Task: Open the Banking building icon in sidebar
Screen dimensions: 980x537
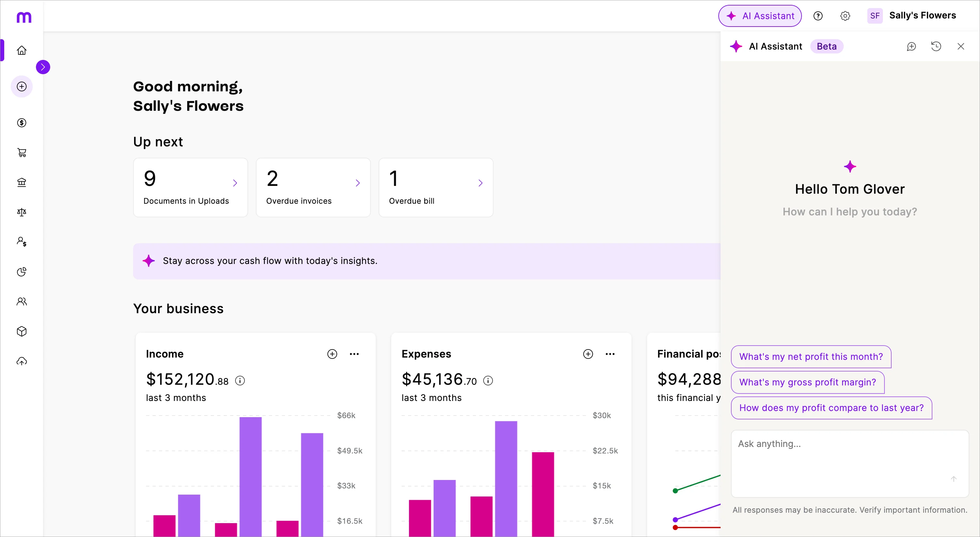Action: (x=22, y=182)
